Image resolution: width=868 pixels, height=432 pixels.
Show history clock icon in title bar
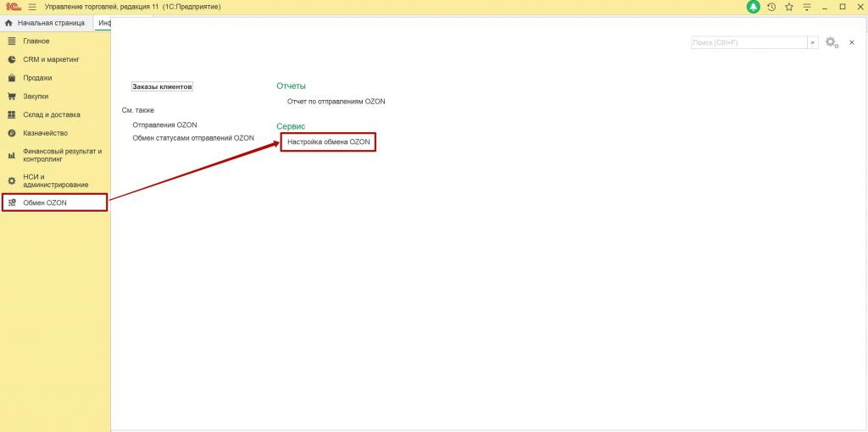pyautogui.click(x=771, y=7)
